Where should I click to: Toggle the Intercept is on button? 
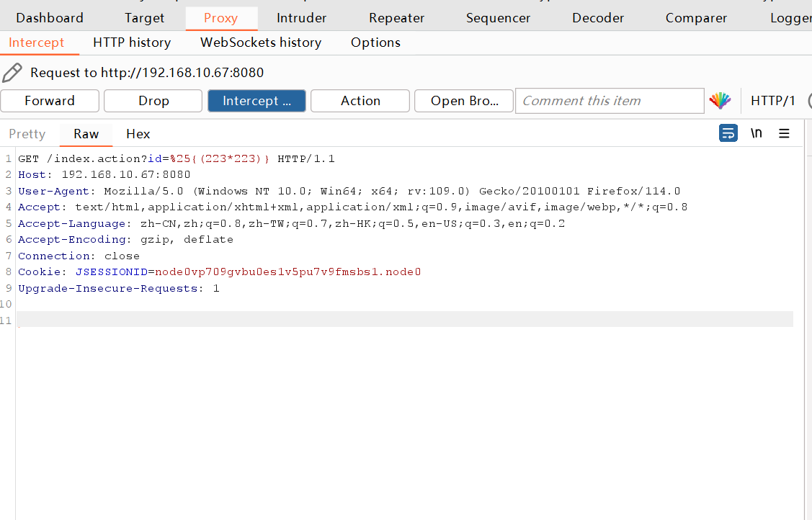pyautogui.click(x=256, y=101)
